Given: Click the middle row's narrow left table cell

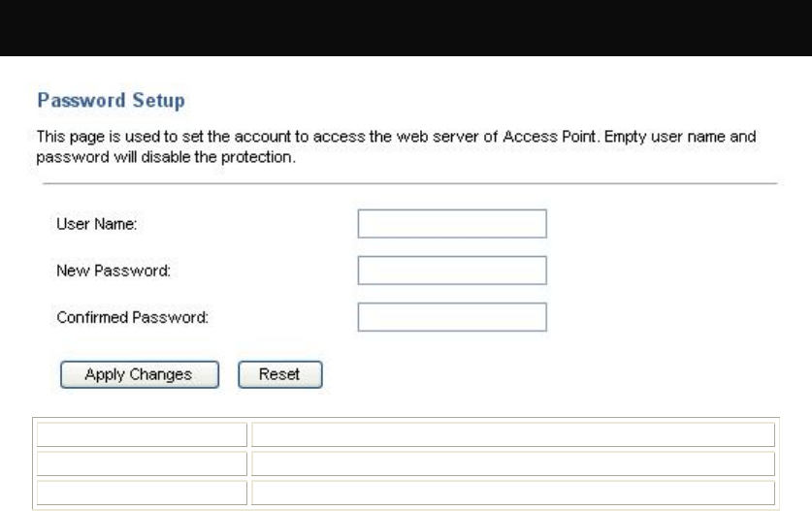Looking at the screenshot, I should point(142,463).
